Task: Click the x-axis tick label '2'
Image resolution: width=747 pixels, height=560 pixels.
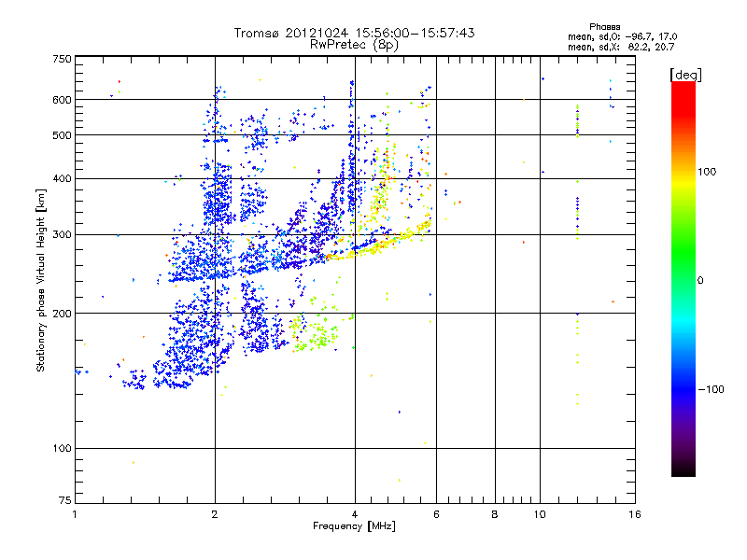Action: pos(215,514)
